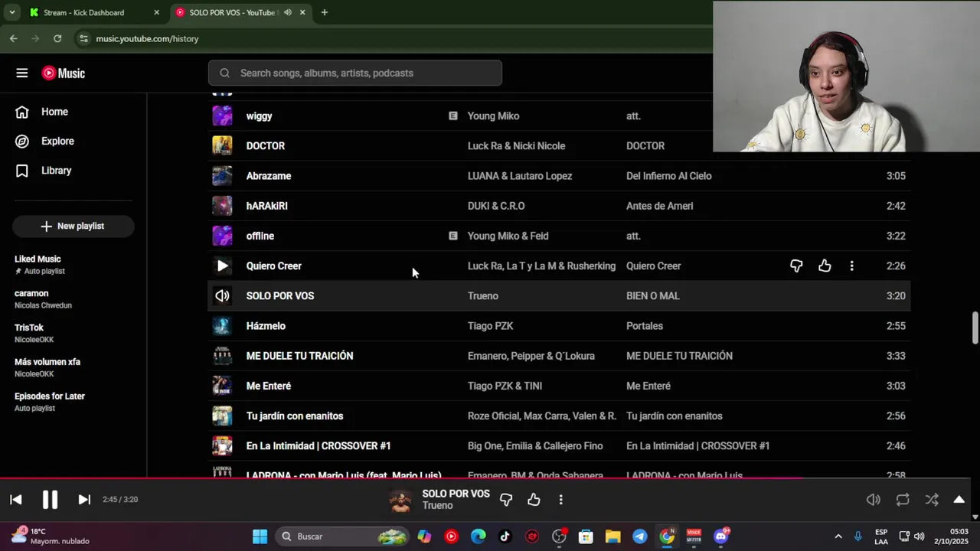Open a new browser tab
The height and width of the screenshot is (551, 980).
pos(324,12)
